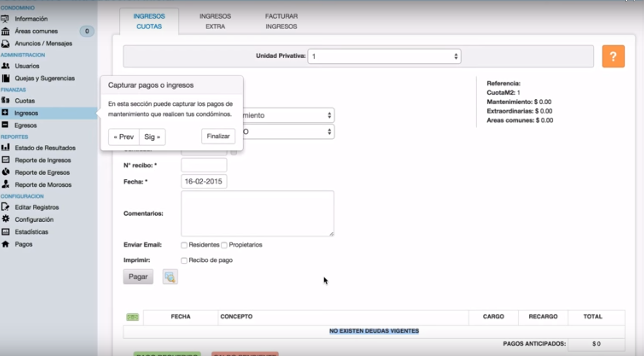
Task: Toggle the Recibo de pago checkbox
Action: (x=184, y=261)
